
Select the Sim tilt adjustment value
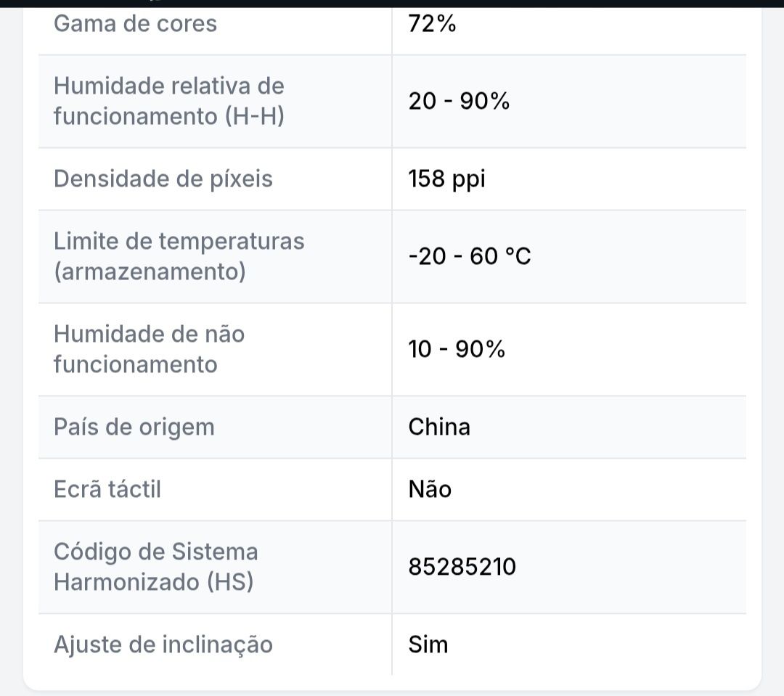point(428,644)
